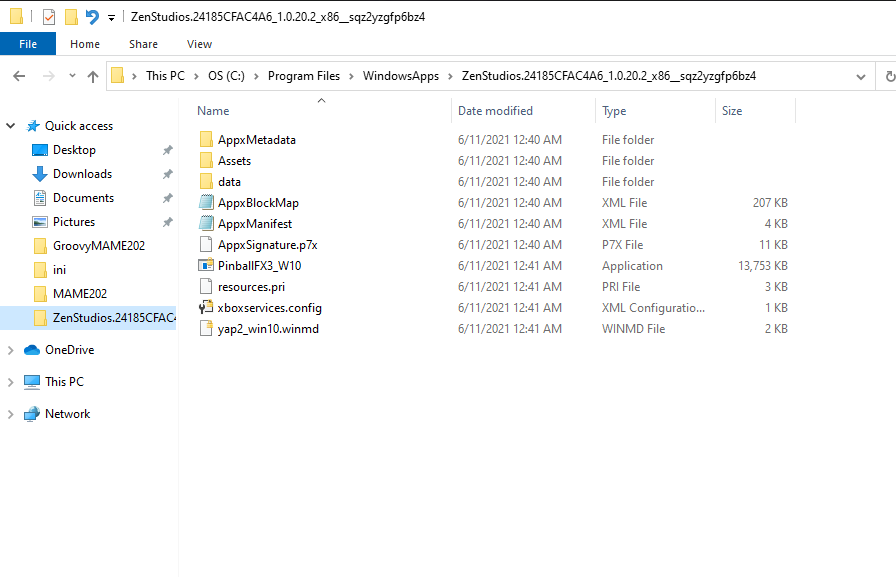Click XML File type of AppxManifest
Screen dimensions: 896x577
pos(624,223)
